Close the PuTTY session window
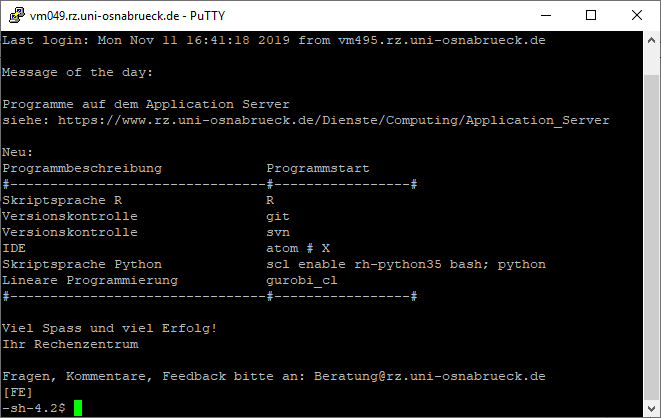661x418 pixels. (x=637, y=16)
